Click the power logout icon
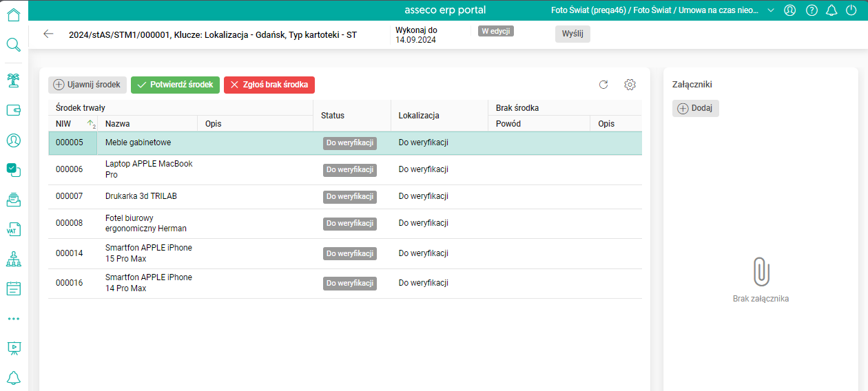This screenshot has height=391, width=868. click(x=851, y=10)
